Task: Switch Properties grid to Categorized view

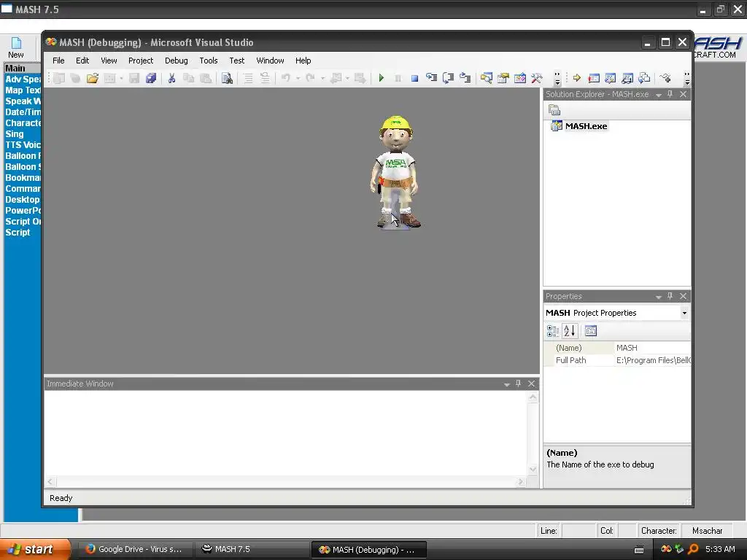Action: click(553, 331)
